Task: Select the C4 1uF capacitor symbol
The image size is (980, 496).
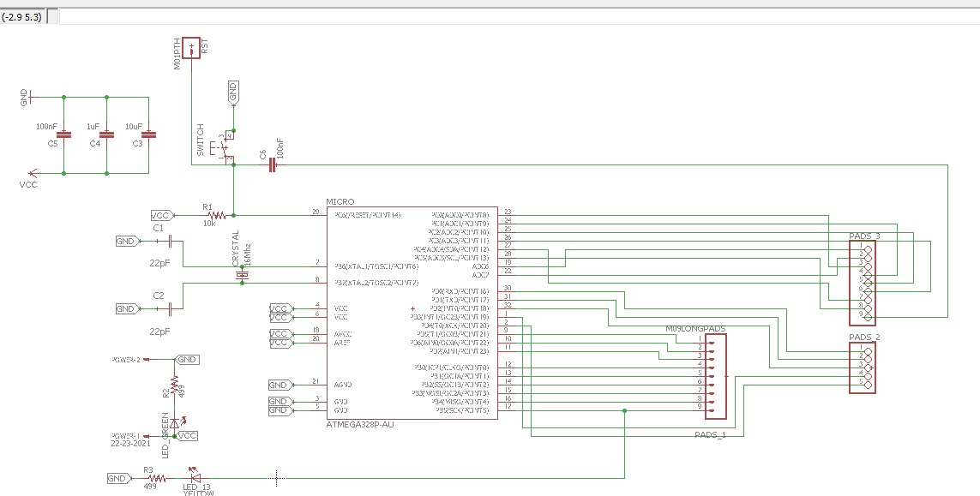Action: (107, 134)
